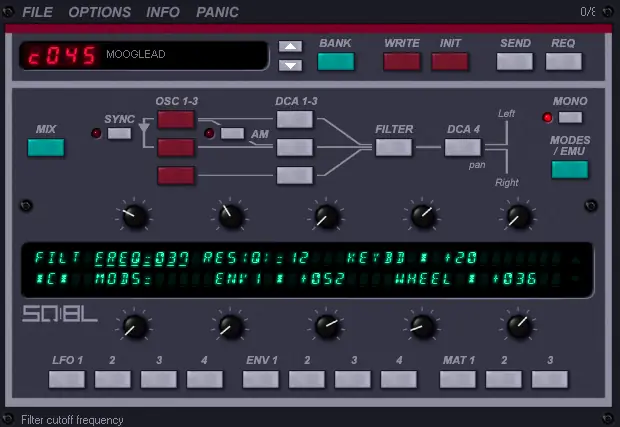The width and height of the screenshot is (620, 427).
Task: Toggle the MONO switch
Action: [570, 117]
